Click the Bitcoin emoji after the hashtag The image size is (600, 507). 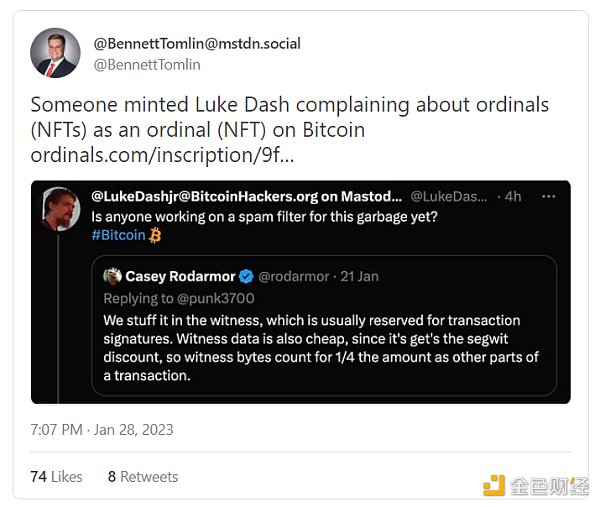click(x=155, y=236)
